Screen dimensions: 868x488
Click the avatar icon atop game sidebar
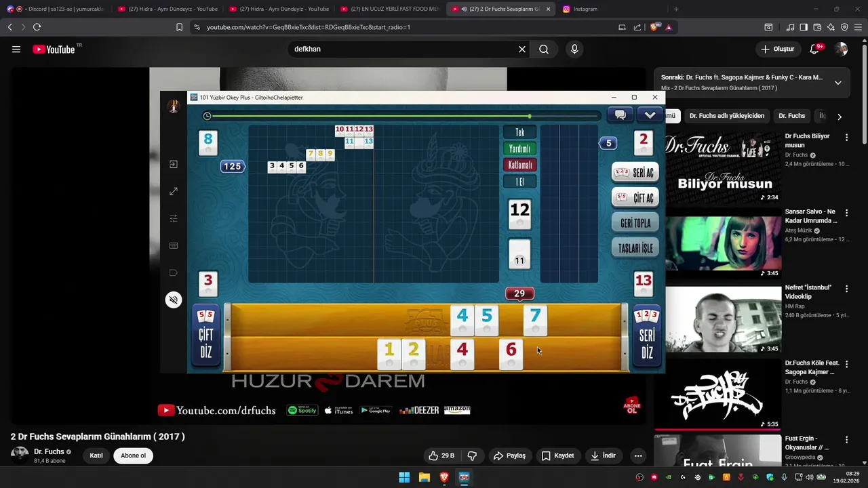click(x=174, y=106)
